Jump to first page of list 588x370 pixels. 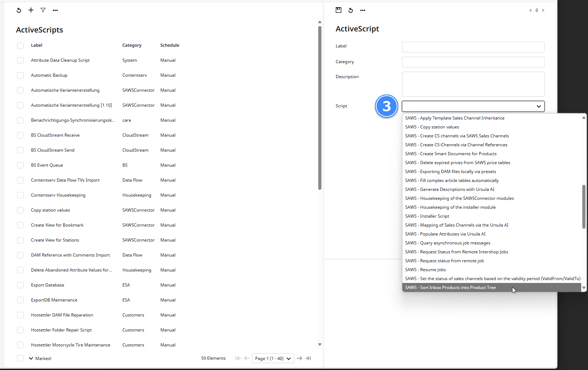[238, 358]
